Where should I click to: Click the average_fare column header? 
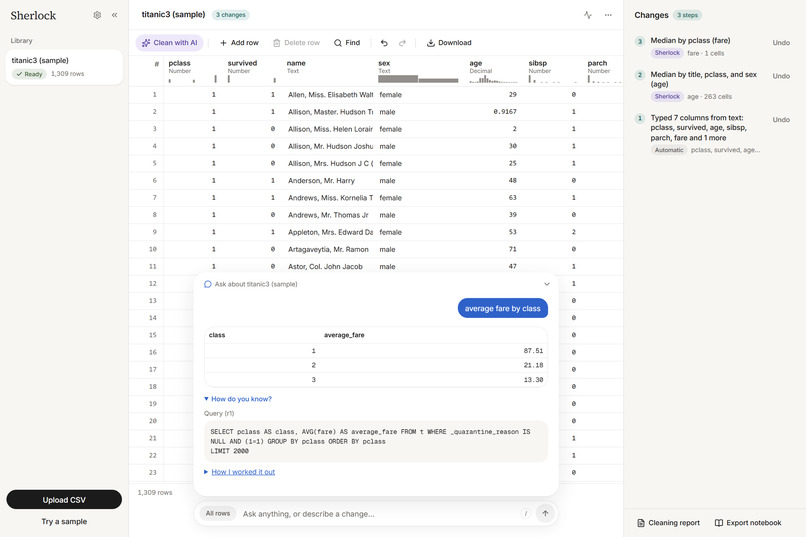(344, 335)
